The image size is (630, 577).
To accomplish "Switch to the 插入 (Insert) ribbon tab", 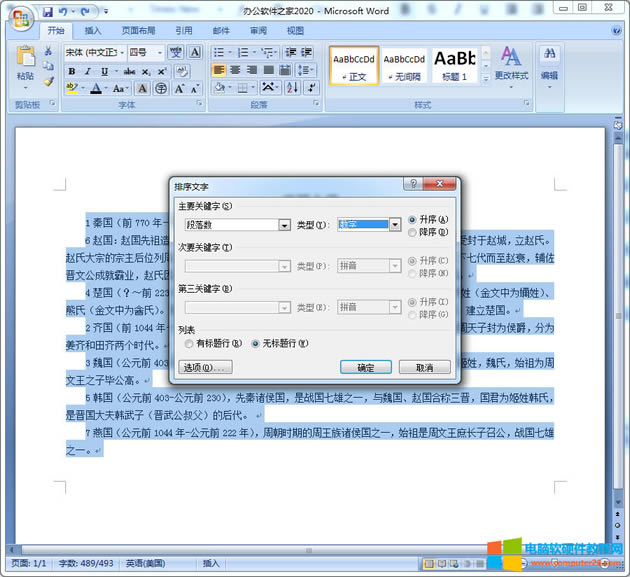I will tap(93, 31).
